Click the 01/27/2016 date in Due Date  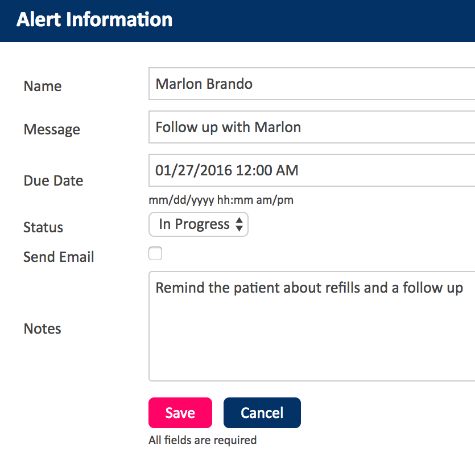(193, 170)
